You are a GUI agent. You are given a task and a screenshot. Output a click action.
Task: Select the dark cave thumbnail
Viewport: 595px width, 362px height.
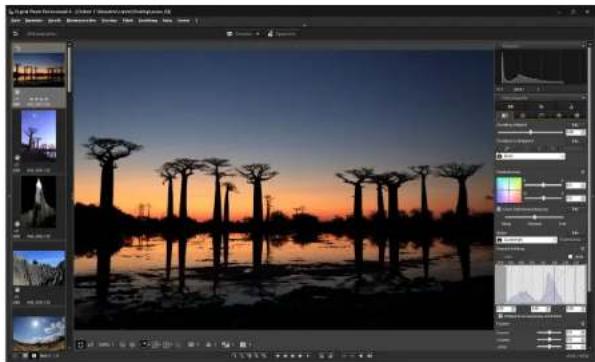[39, 202]
